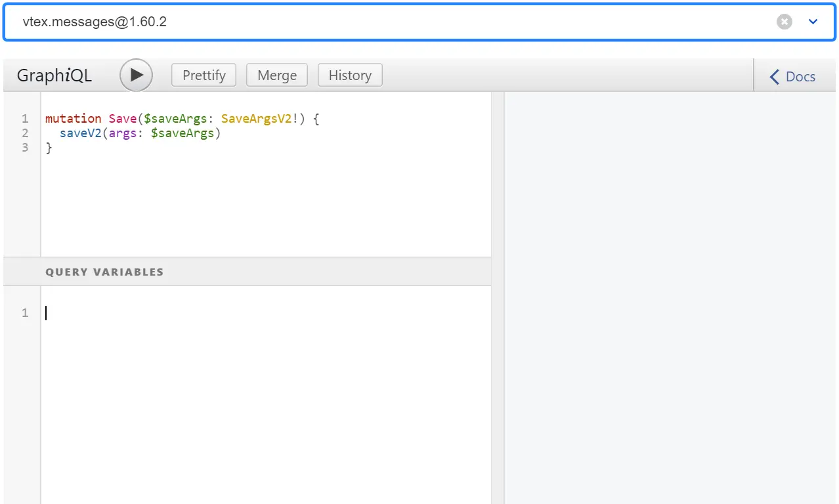Screen dimensions: 839x504
Task: Open the query History
Action: coord(350,75)
